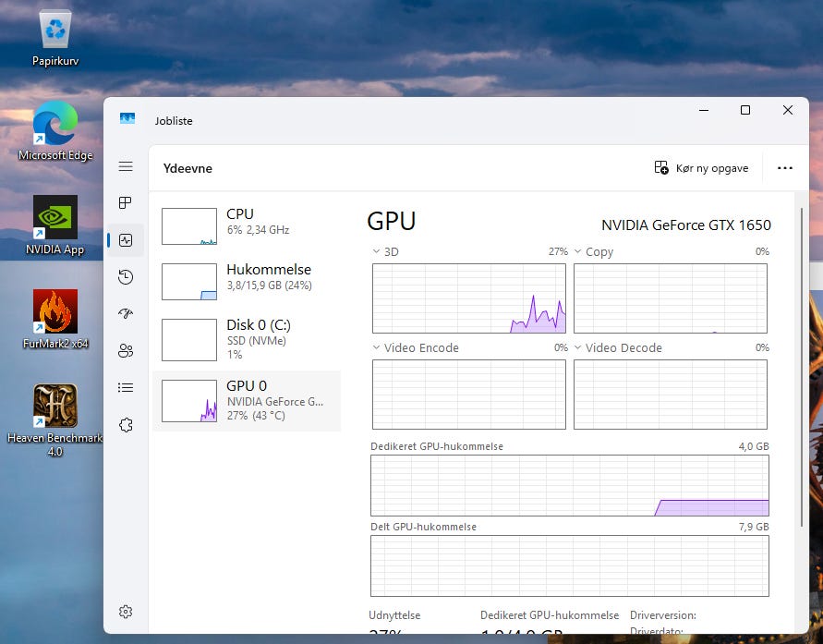
Task: Click the 'Kør ny opgave' run task icon
Action: tap(661, 167)
